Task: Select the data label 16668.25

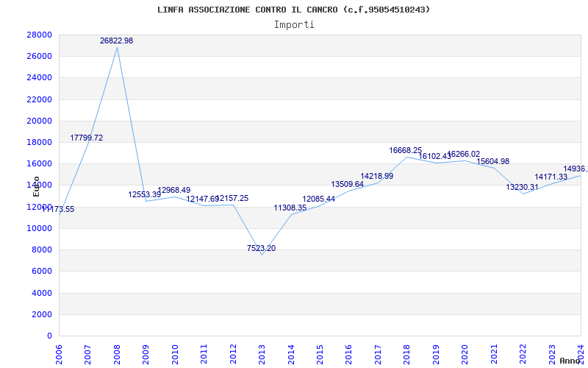Action: coord(406,150)
